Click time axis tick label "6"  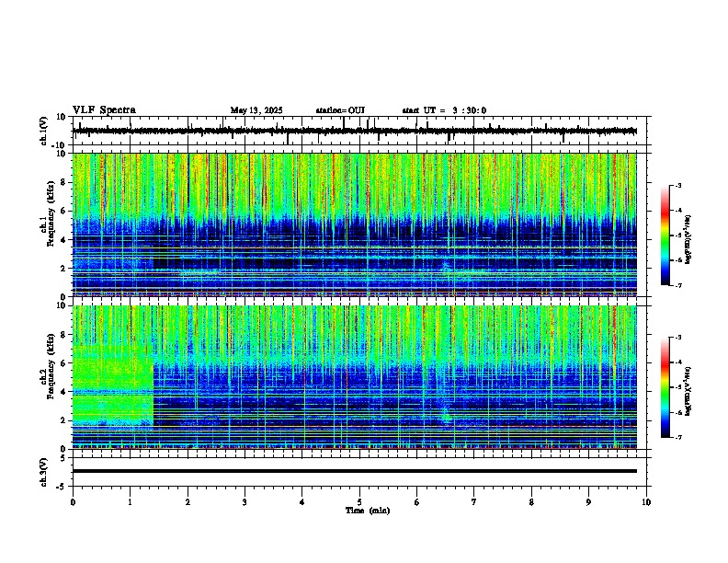[417, 502]
